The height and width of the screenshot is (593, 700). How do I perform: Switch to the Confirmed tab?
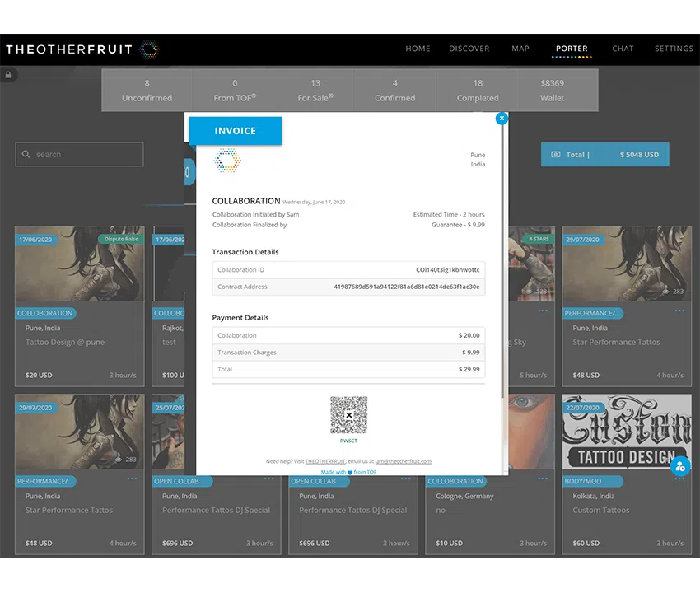click(x=395, y=91)
